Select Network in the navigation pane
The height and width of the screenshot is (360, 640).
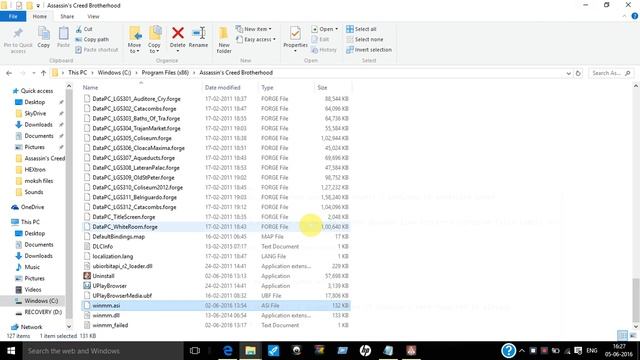[x=31, y=327]
